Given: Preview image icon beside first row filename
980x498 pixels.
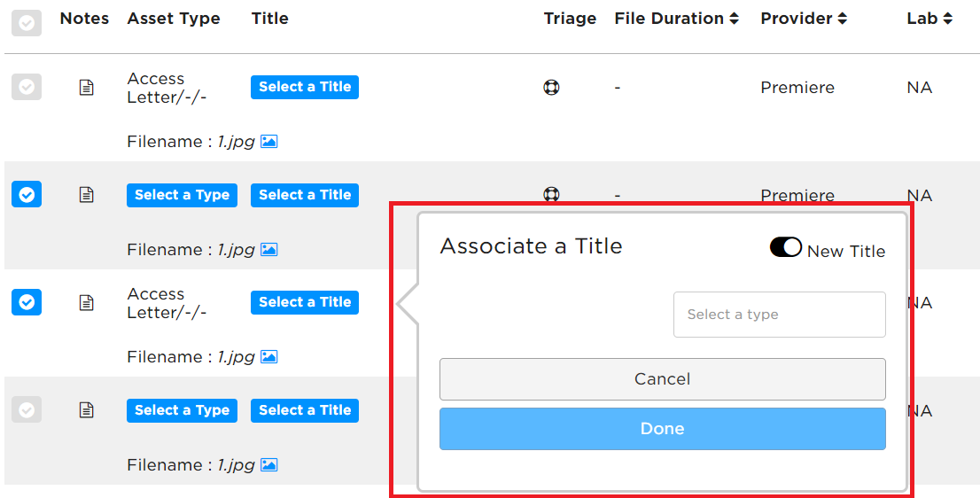Looking at the screenshot, I should pyautogui.click(x=268, y=141).
